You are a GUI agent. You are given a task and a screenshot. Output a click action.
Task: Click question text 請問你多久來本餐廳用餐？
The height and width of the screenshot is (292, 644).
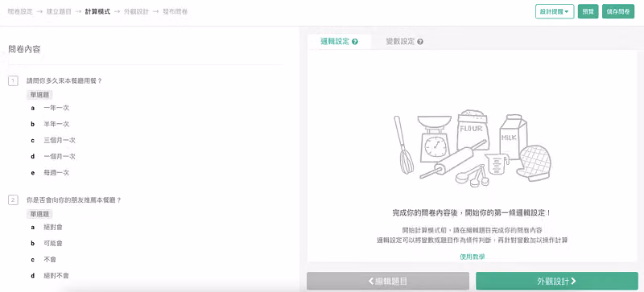coord(64,81)
